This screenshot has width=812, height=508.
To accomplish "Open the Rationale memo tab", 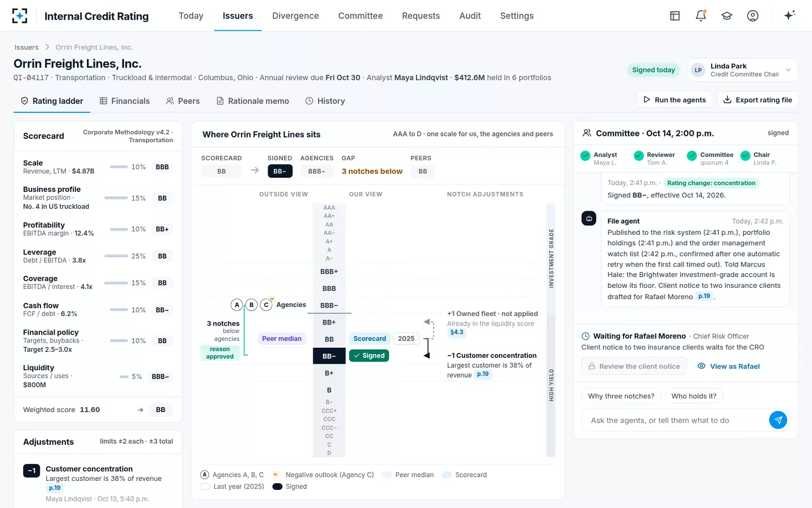I will click(x=253, y=101).
